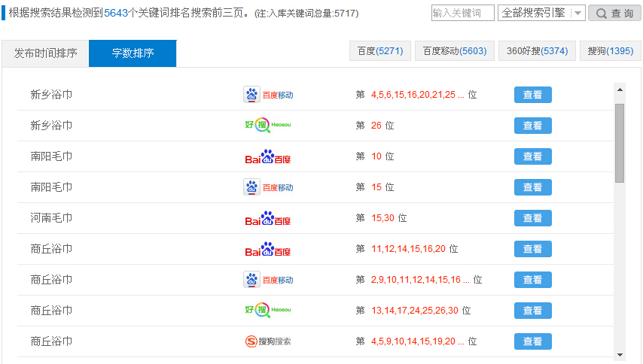Click Sogou search logo in 商丘浴巾 row
643x364 pixels.
(x=268, y=341)
